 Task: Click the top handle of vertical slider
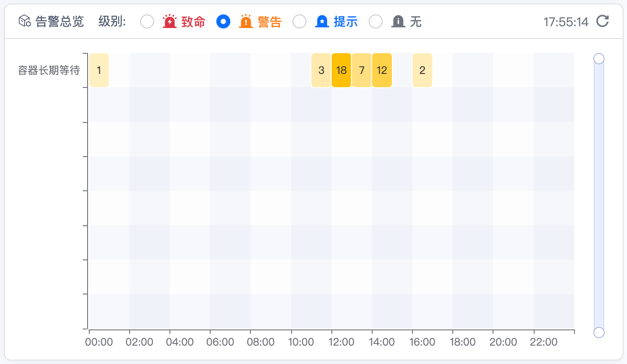[599, 58]
